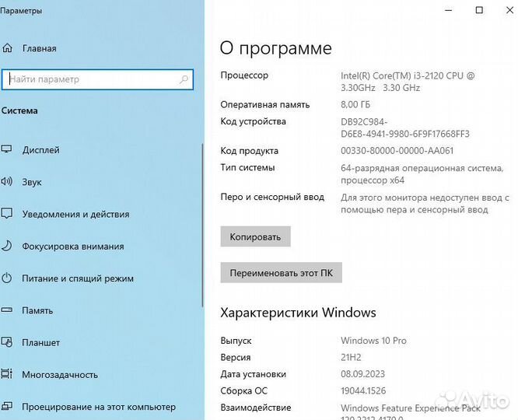Click the О программе heading
The width and height of the screenshot is (518, 420).
coord(276,48)
